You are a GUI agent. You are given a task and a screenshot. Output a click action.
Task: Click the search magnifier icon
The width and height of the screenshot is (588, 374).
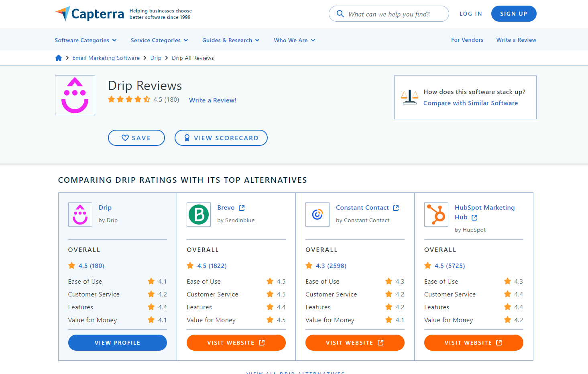point(340,14)
